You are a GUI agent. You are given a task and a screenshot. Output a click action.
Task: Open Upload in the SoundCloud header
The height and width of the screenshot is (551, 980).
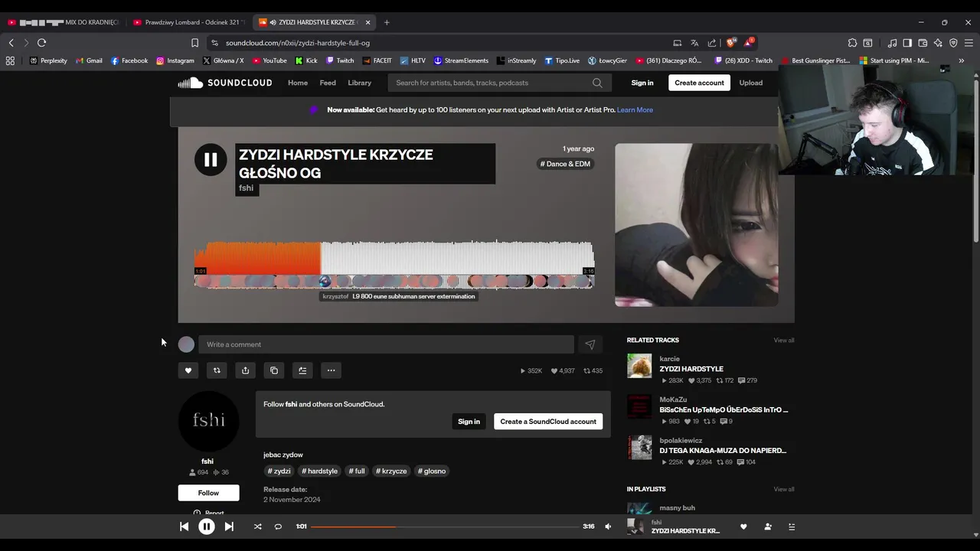(x=750, y=83)
